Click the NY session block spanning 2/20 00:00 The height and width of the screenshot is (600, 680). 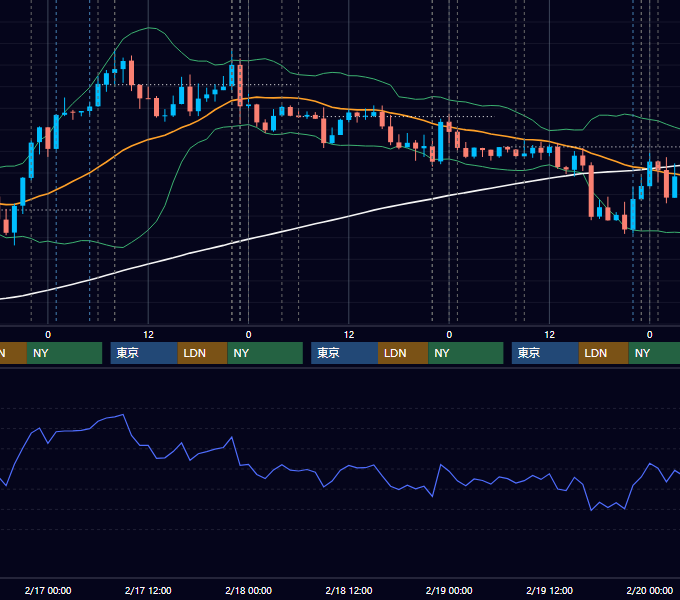654,353
